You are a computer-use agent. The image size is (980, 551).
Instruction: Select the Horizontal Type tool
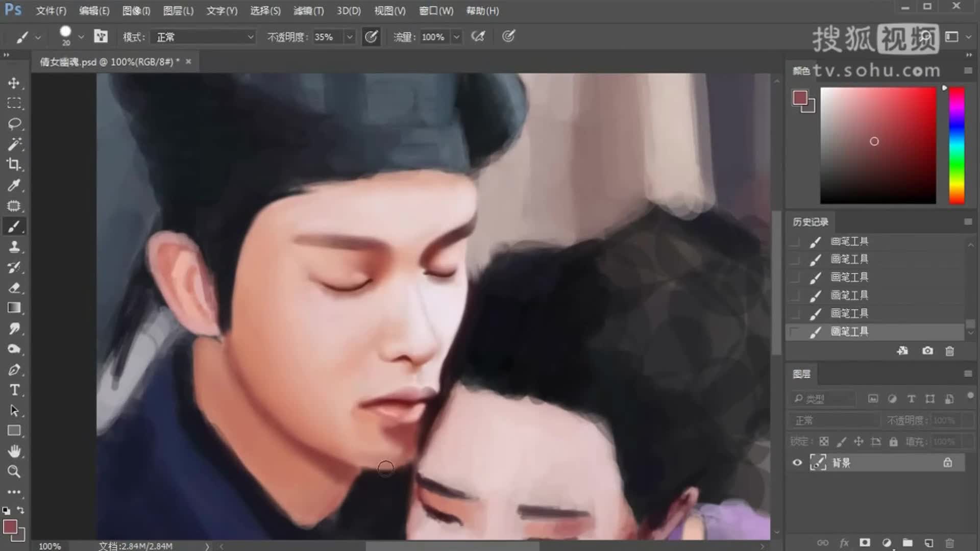pyautogui.click(x=14, y=390)
